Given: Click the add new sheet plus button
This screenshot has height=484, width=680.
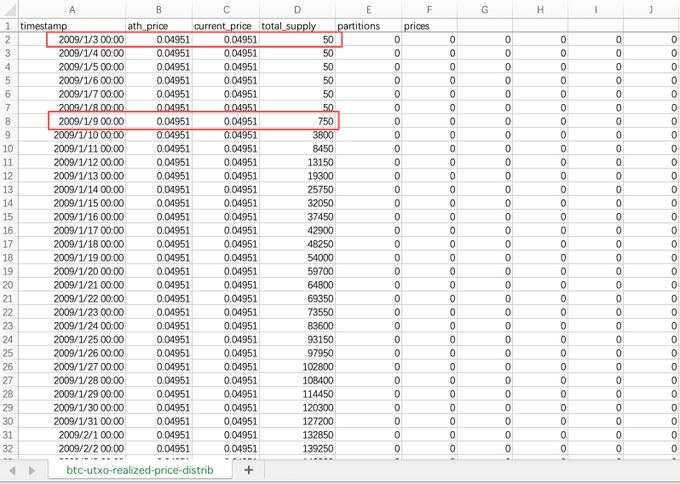Looking at the screenshot, I should point(248,469).
